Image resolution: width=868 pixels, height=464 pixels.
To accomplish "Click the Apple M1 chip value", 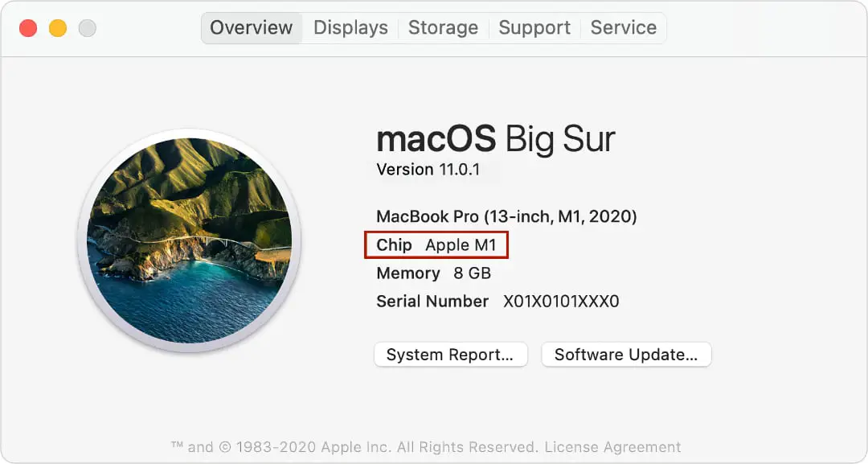I will [461, 244].
